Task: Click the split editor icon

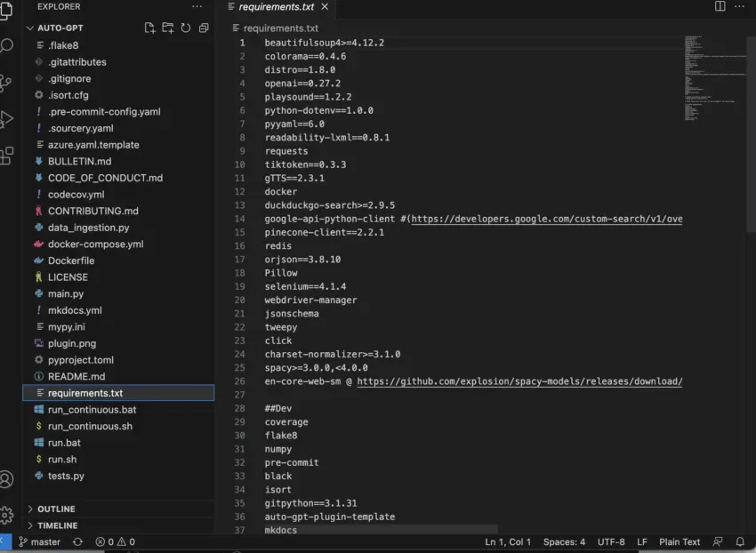Action: [720, 7]
